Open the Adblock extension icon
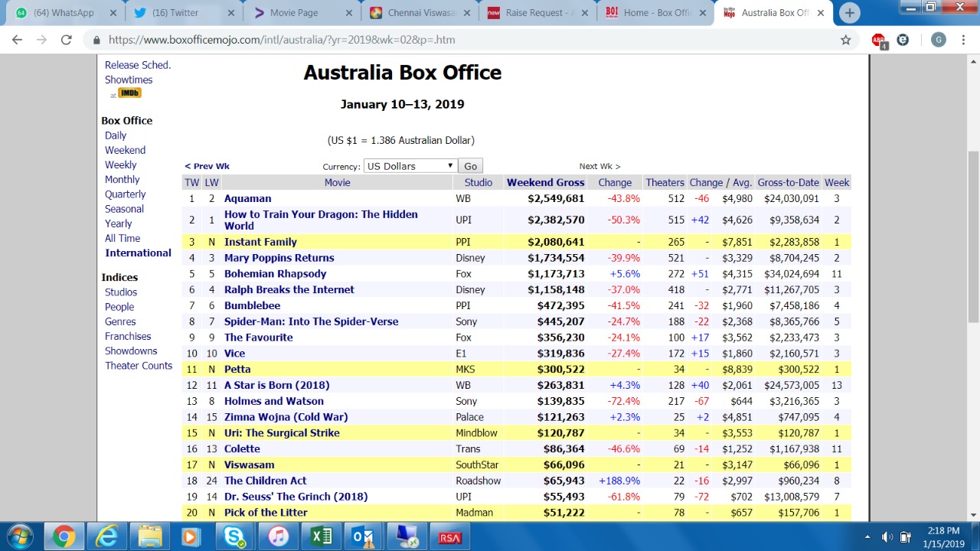Viewport: 980px width, 551px height. coord(879,41)
